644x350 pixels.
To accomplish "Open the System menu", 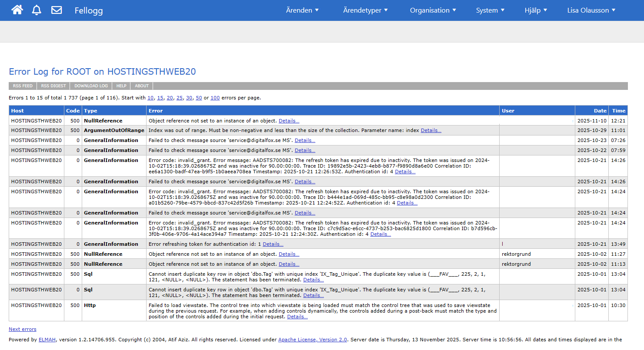I will tap(490, 10).
